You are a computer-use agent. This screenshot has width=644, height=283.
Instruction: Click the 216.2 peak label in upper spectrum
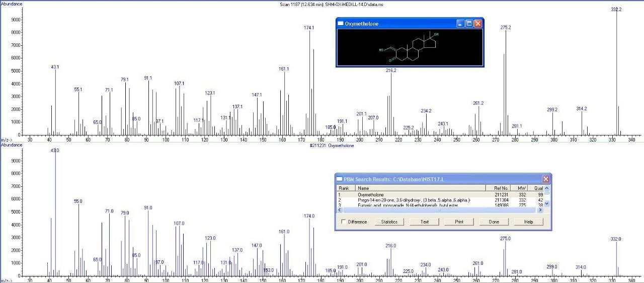[391, 70]
